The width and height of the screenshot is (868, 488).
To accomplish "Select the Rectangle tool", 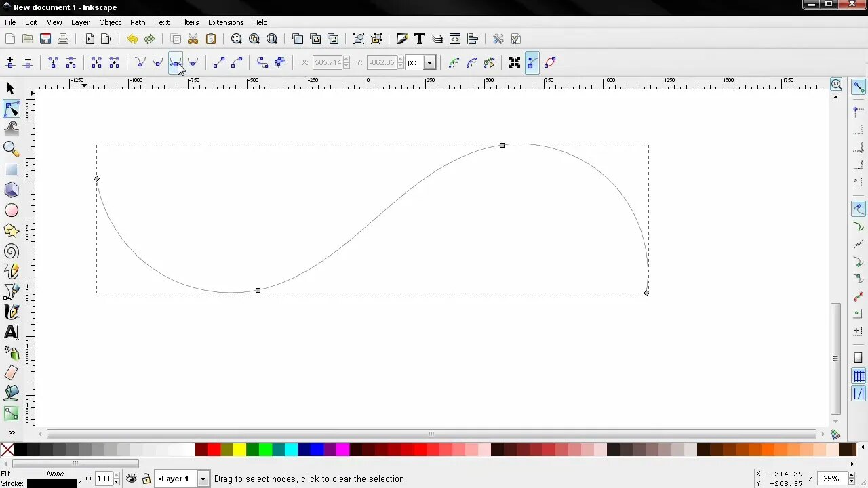I will [11, 169].
